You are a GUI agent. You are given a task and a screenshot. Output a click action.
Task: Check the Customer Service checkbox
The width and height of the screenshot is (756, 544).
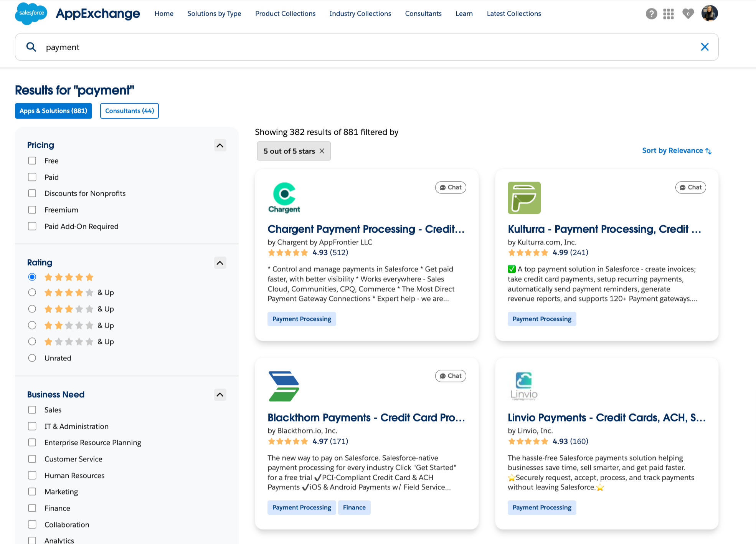[x=32, y=459]
